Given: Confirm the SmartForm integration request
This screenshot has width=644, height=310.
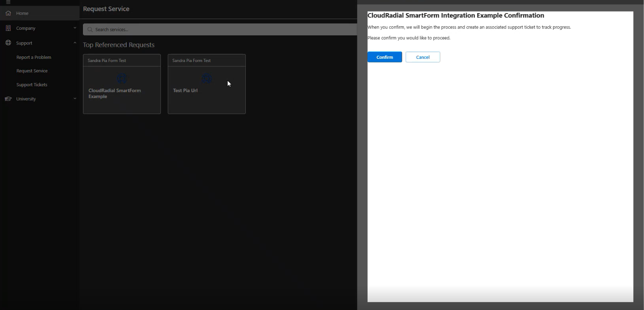Looking at the screenshot, I should click(385, 57).
